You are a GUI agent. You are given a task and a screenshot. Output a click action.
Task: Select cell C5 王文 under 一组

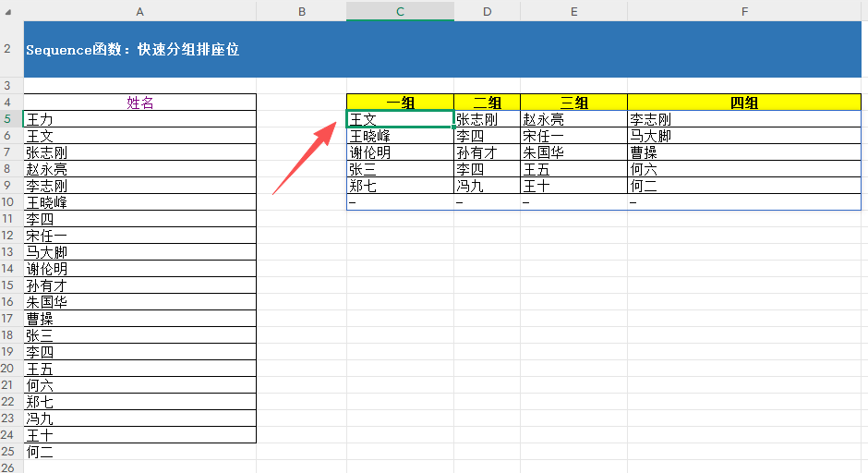[x=400, y=119]
